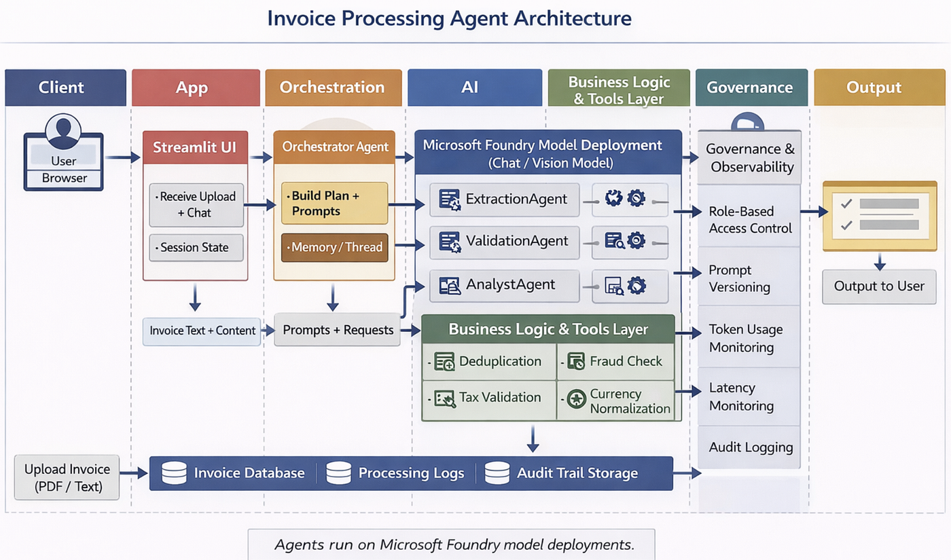
Task: Click the Output to User box
Action: [879, 286]
